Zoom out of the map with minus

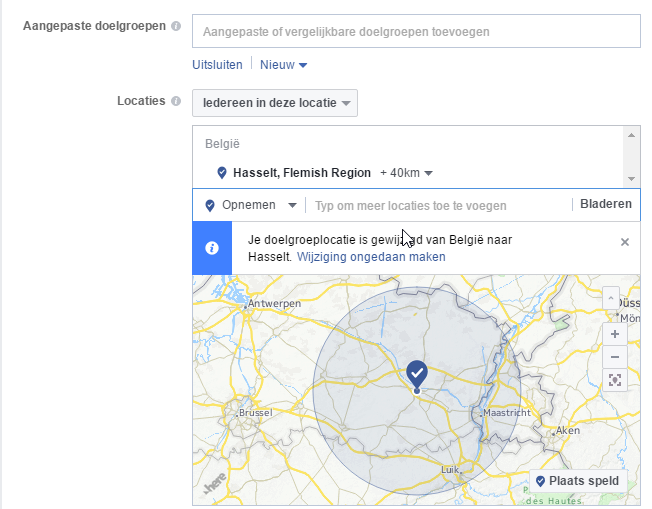(x=614, y=357)
